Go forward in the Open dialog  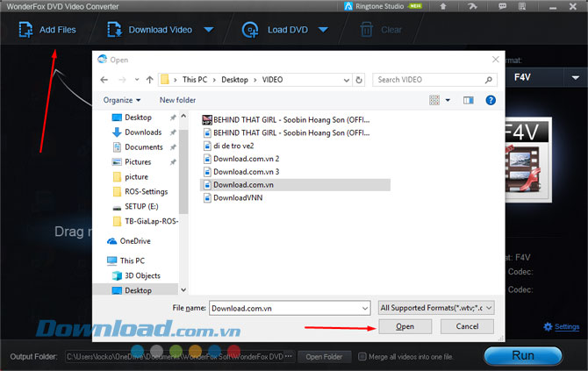(122, 80)
